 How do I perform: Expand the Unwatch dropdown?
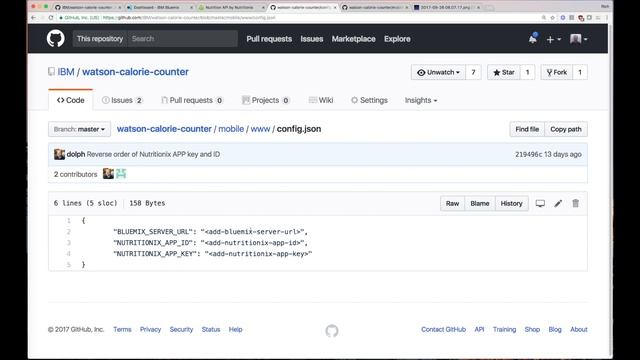[438, 72]
